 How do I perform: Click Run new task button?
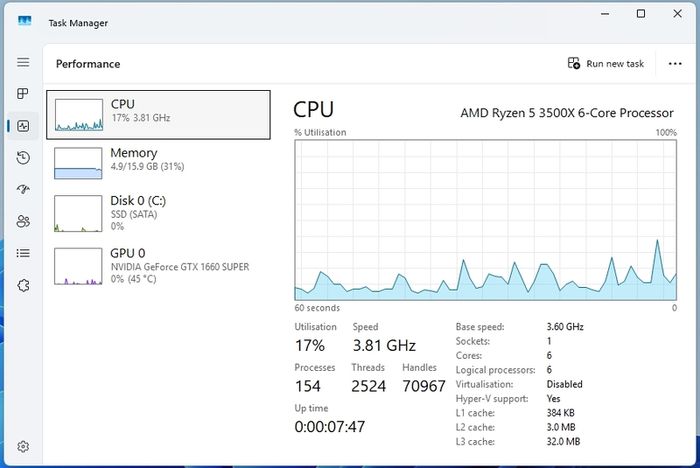point(606,64)
